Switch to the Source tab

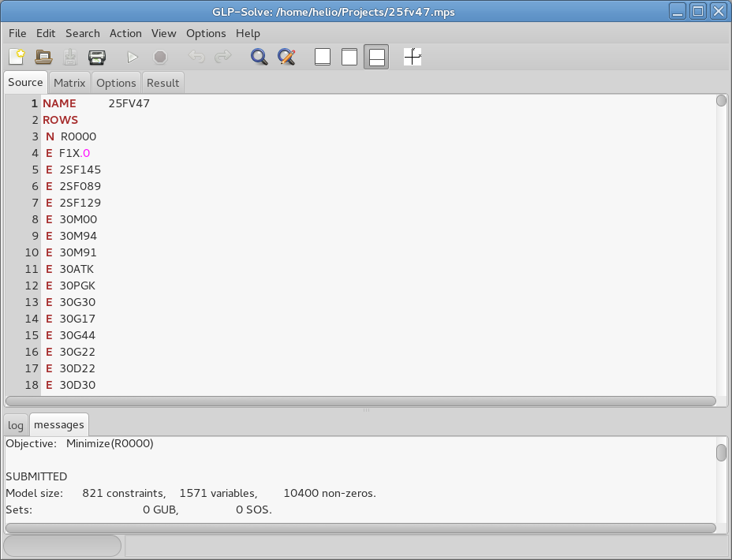26,83
